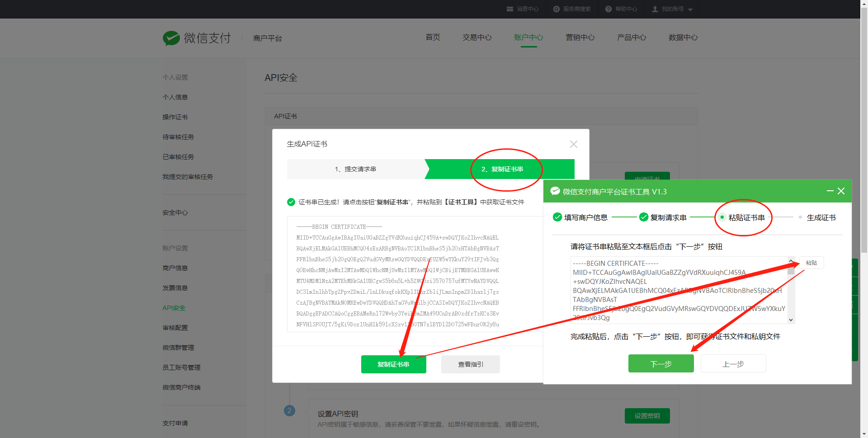868x438 pixels.
Task: Click the page scrollbar up arrow
Action: tap(864, 4)
